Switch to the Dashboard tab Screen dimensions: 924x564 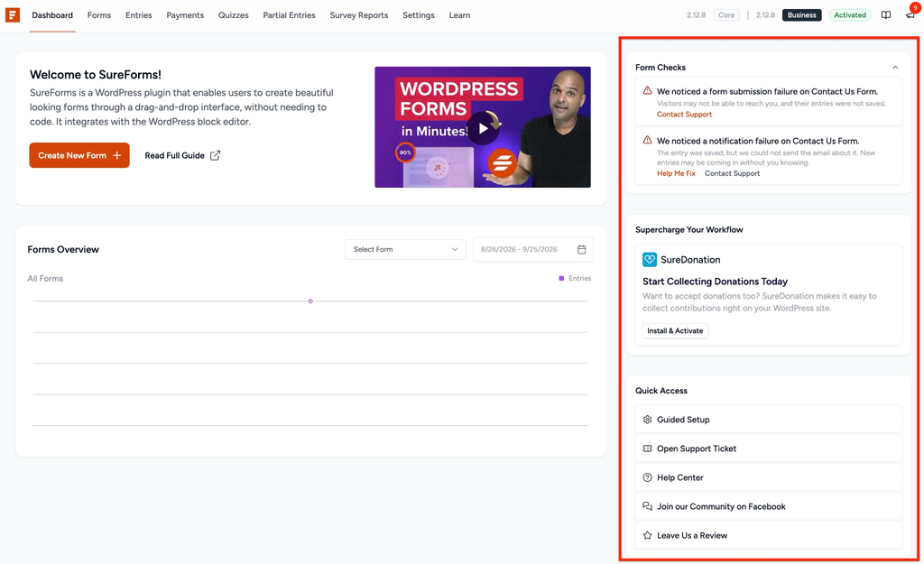[x=52, y=15]
